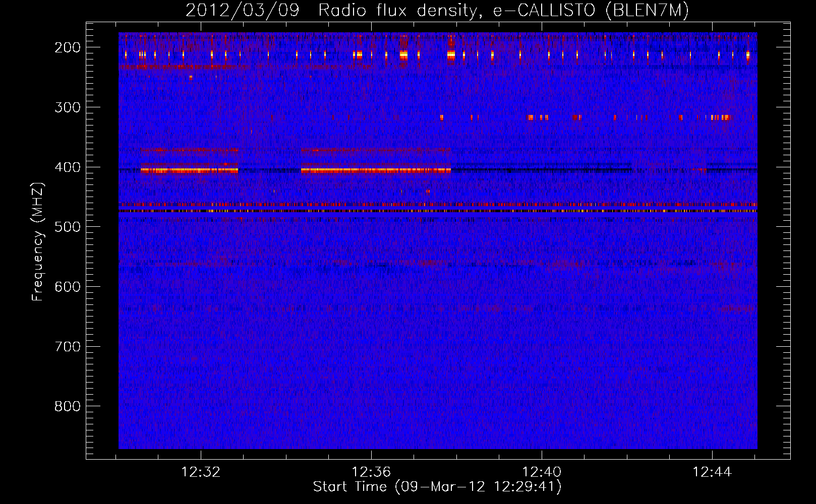Select the 500 frequency tick label

coord(68,227)
